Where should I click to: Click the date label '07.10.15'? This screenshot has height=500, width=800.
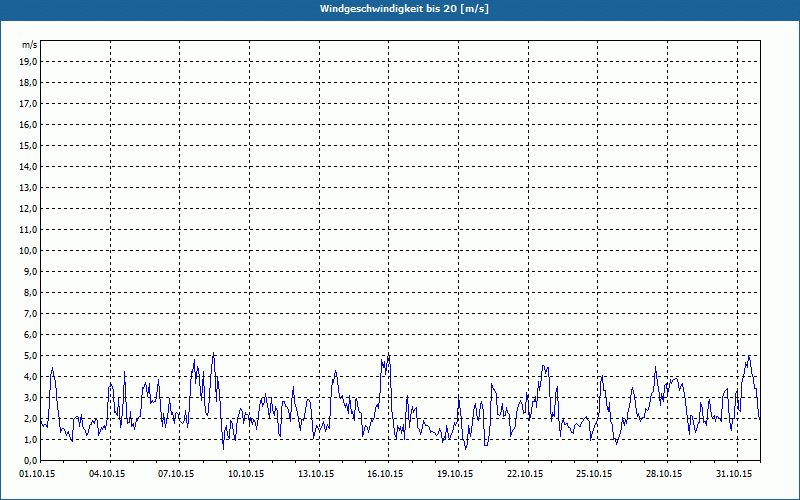point(176,474)
